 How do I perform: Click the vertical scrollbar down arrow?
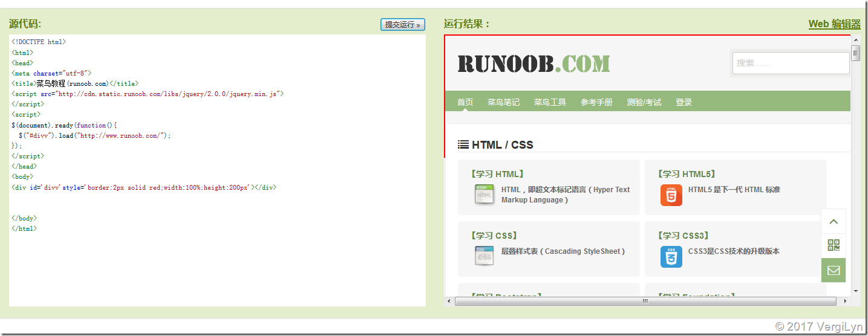pyautogui.click(x=855, y=291)
